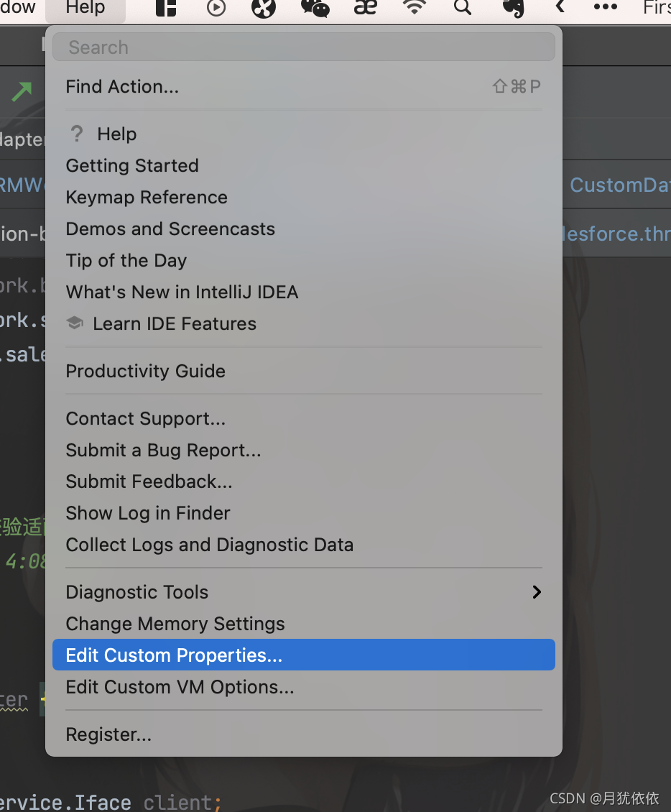Open Spotlight search magnifier icon
This screenshot has width=671, height=812.
coord(463,8)
